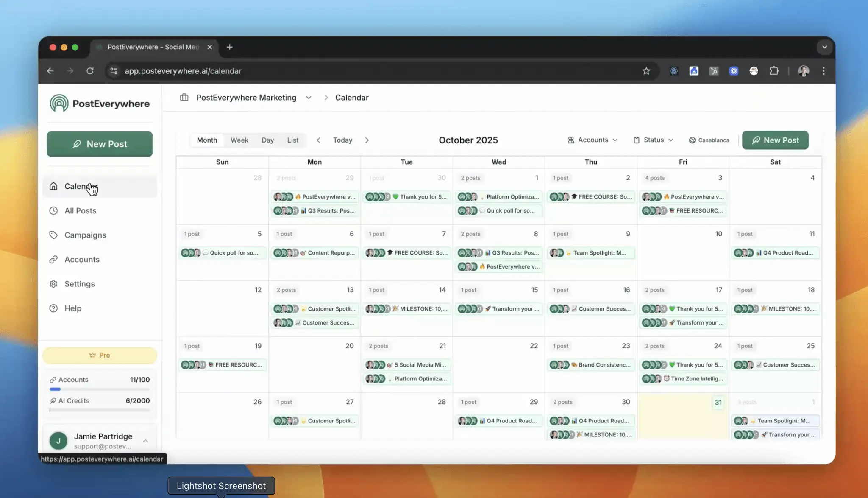Go to the previous month

[319, 140]
